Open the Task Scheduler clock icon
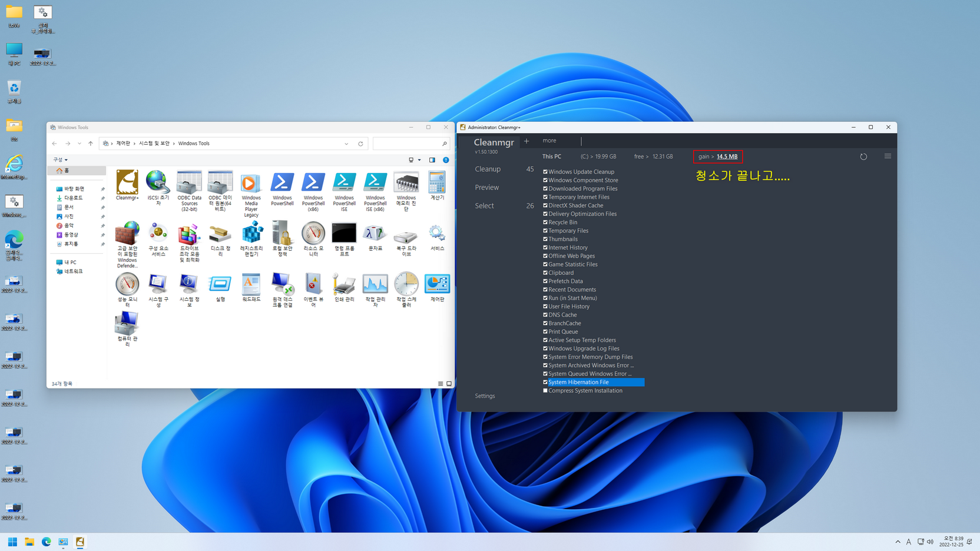 tap(406, 290)
